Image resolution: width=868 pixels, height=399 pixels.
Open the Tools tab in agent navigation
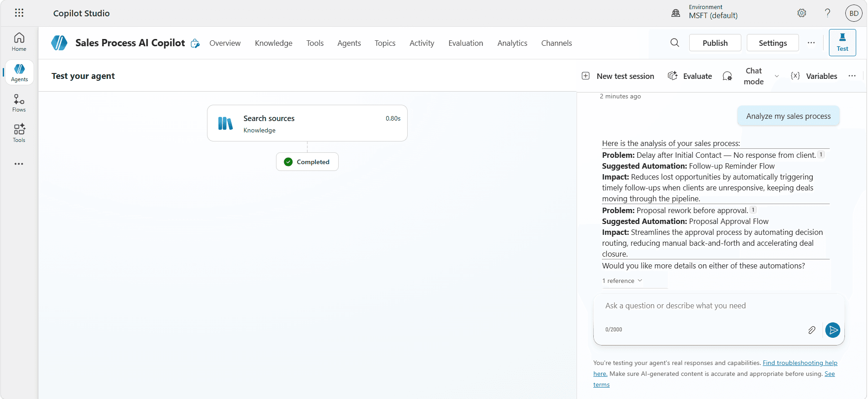click(x=315, y=43)
